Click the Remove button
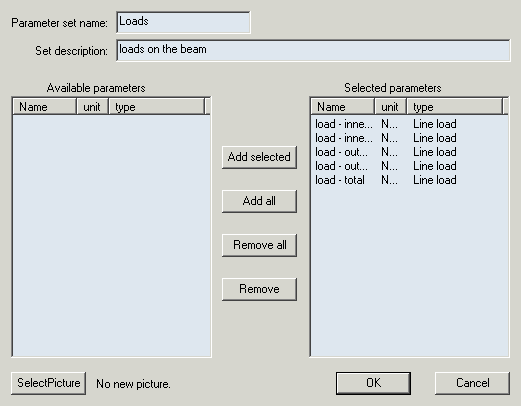Viewport: 521px width, 406px height. 259,289
